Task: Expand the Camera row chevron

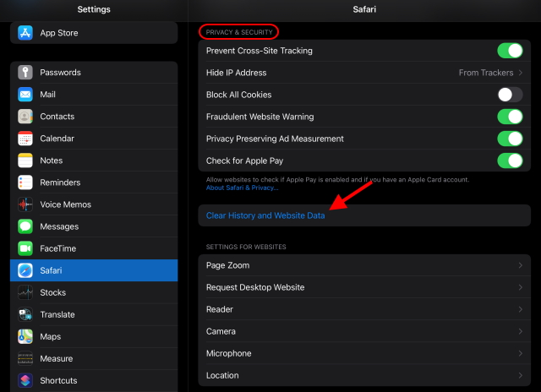Action: (521, 332)
